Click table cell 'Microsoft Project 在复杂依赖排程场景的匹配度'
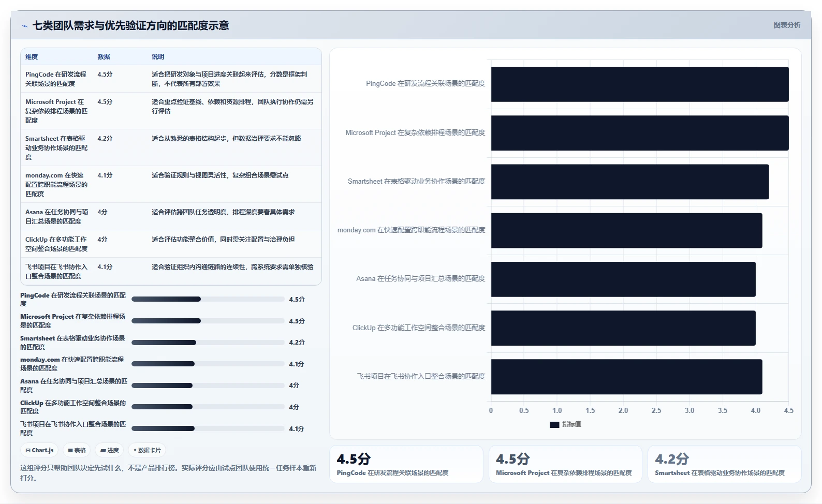The height and width of the screenshot is (504, 822). click(56, 111)
